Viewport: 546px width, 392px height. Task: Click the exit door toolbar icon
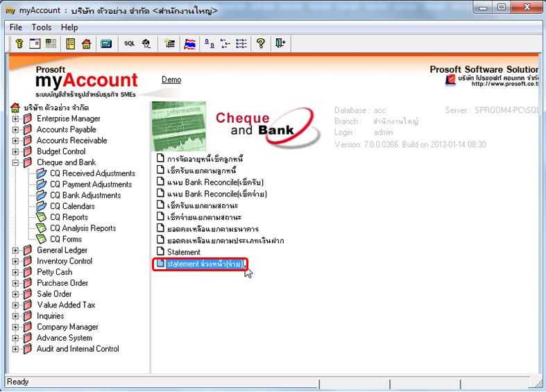(280, 44)
